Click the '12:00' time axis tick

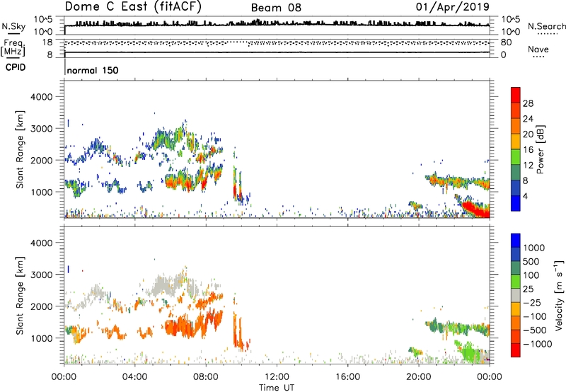tap(277, 377)
